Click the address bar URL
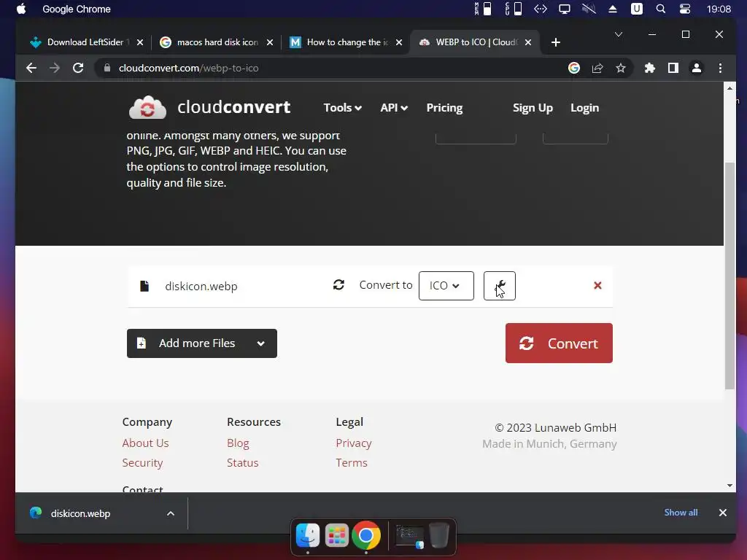Viewport: 747px width, 560px height. click(x=189, y=68)
